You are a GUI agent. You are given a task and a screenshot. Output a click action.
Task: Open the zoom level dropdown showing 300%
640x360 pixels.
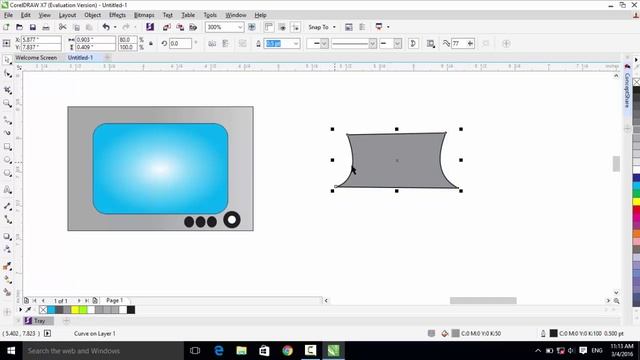pyautogui.click(x=240, y=27)
